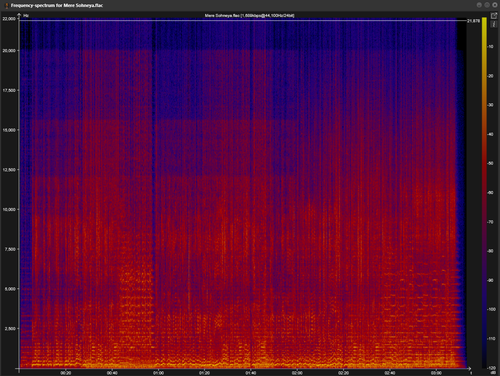Click the export spectrum image icon

pos(494,16)
